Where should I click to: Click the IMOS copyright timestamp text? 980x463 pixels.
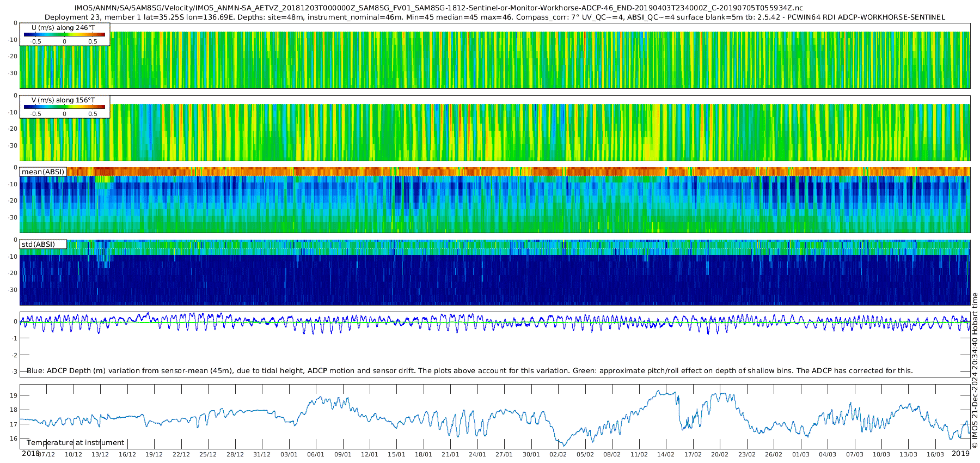tap(975, 370)
